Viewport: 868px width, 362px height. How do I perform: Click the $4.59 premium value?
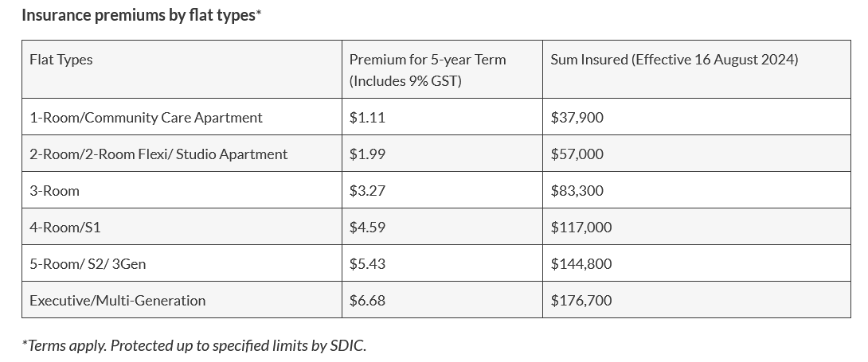coord(367,228)
